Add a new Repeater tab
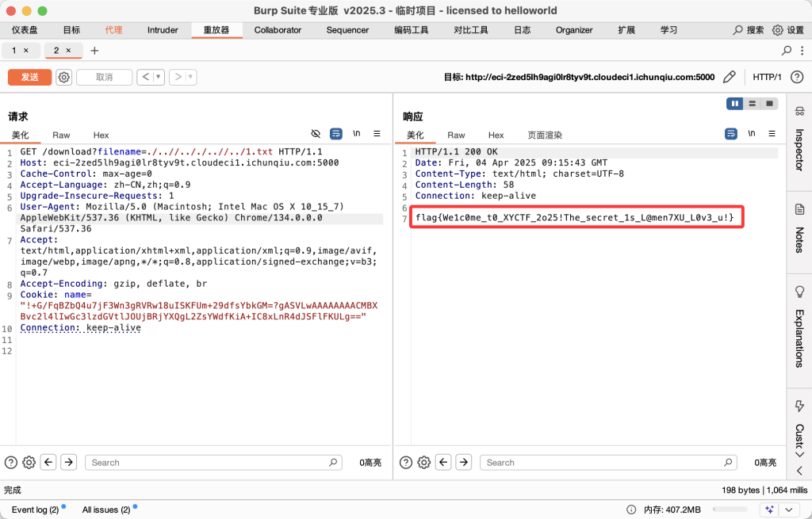Screen dimensions: 812x519 click(94, 50)
